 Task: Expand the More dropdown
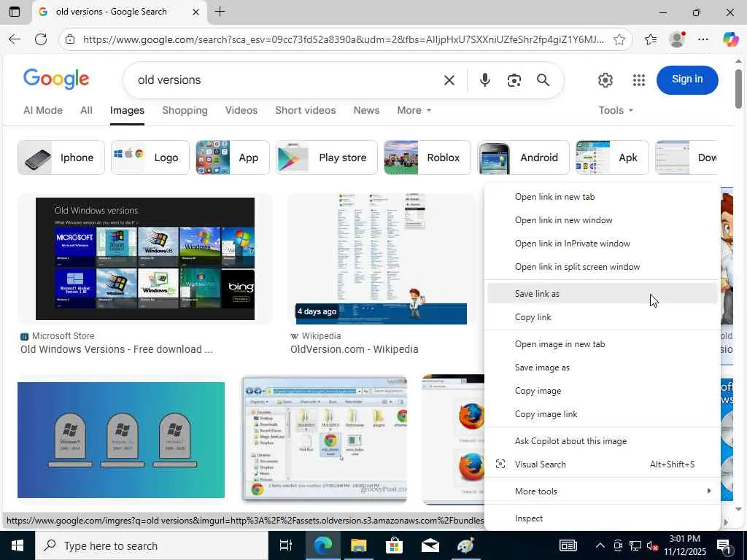414,111
